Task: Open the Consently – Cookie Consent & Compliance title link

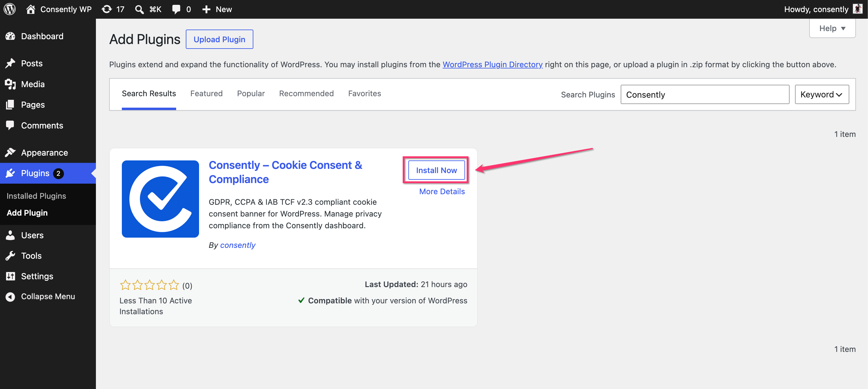Action: pyautogui.click(x=285, y=172)
